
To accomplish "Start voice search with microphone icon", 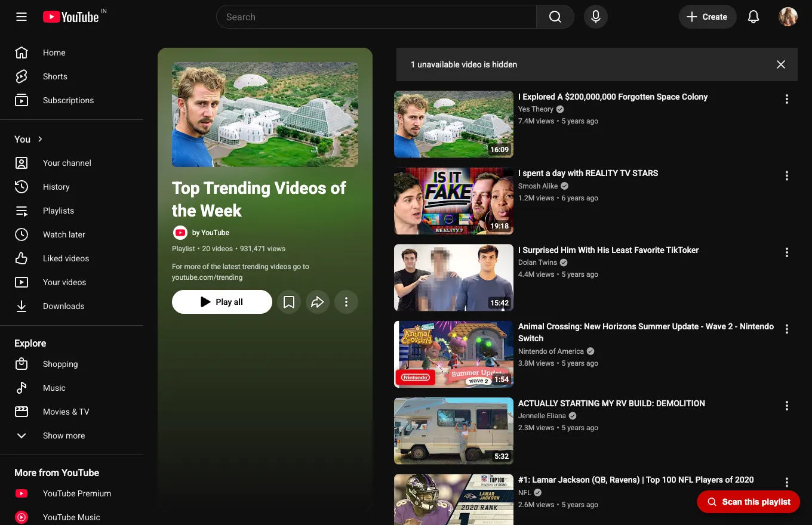I will 596,17.
